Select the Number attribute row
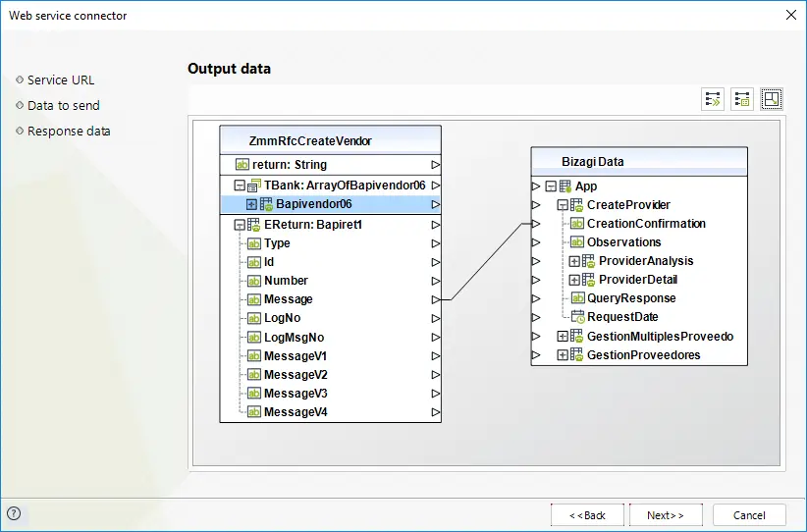The height and width of the screenshot is (532, 807). (331, 281)
